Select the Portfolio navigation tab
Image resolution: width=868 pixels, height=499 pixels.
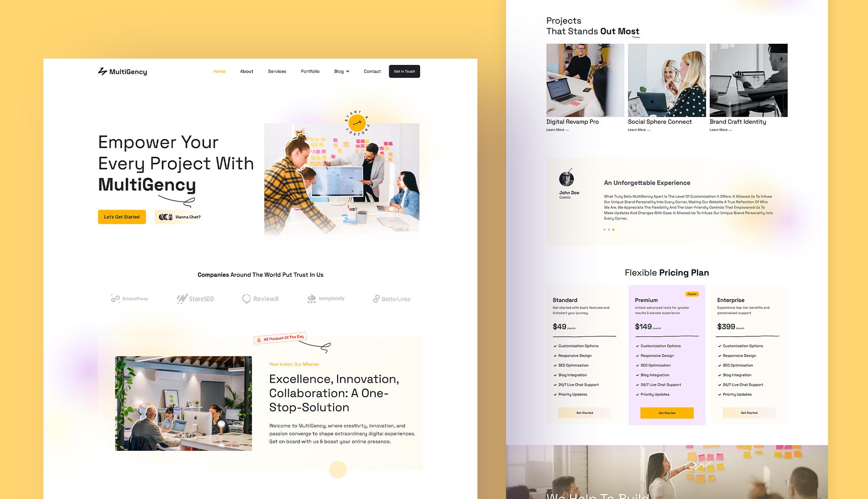tap(310, 71)
